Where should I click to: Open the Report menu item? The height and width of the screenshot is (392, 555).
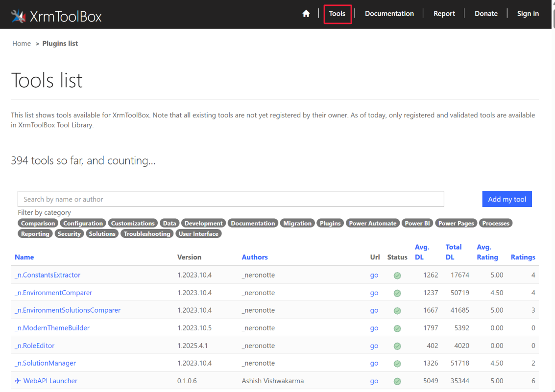[444, 14]
